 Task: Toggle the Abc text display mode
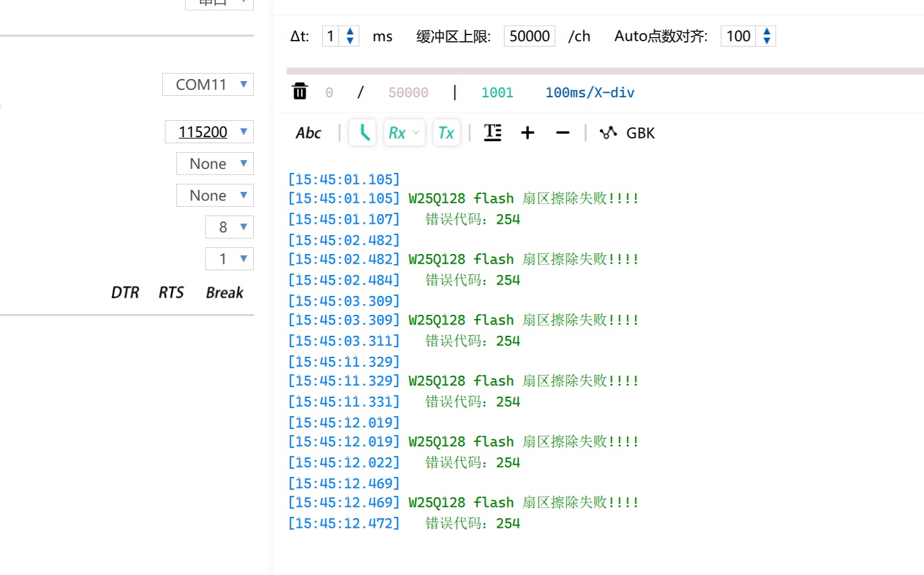(309, 133)
